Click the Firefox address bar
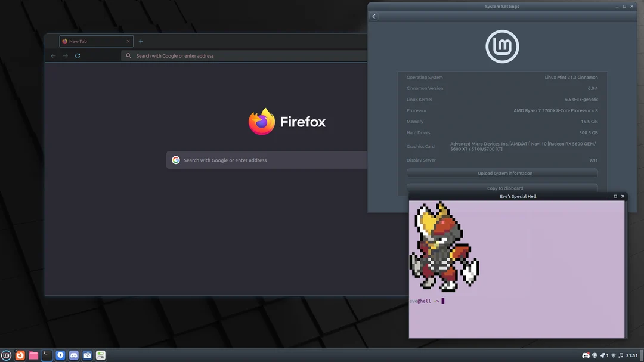This screenshot has width=644, height=362. 239,55
